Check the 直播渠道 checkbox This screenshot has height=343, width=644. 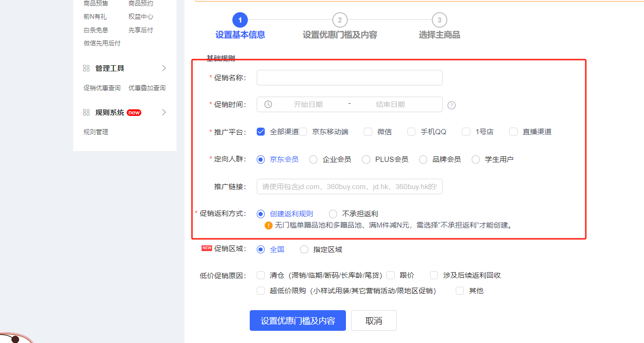[514, 132]
